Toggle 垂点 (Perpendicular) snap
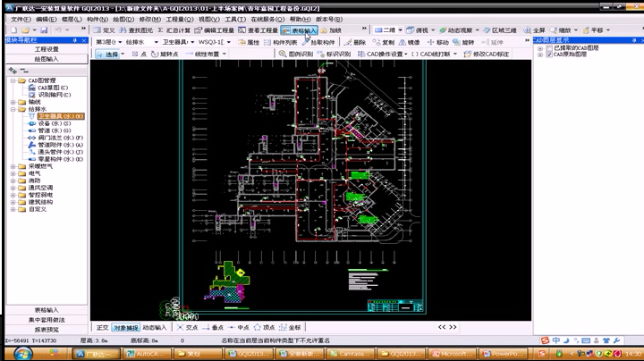644x361 pixels. [213, 327]
